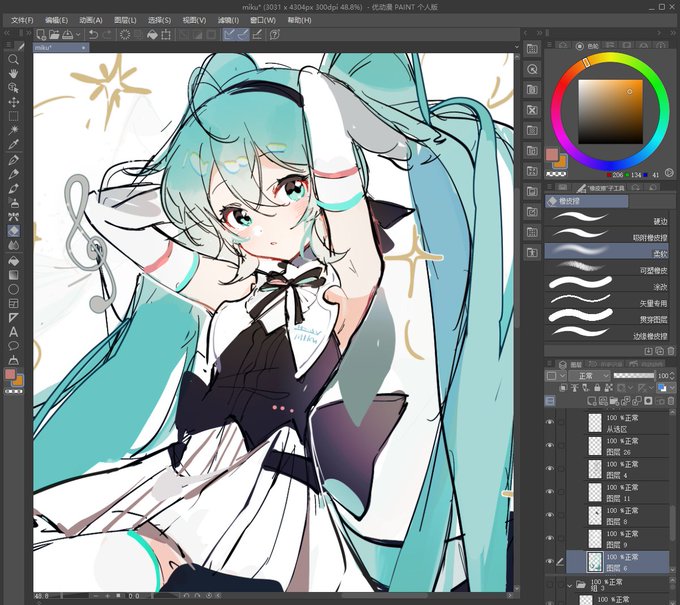Select the Fill bucket tool
Viewport: 680px width, 605px height.
click(13, 261)
